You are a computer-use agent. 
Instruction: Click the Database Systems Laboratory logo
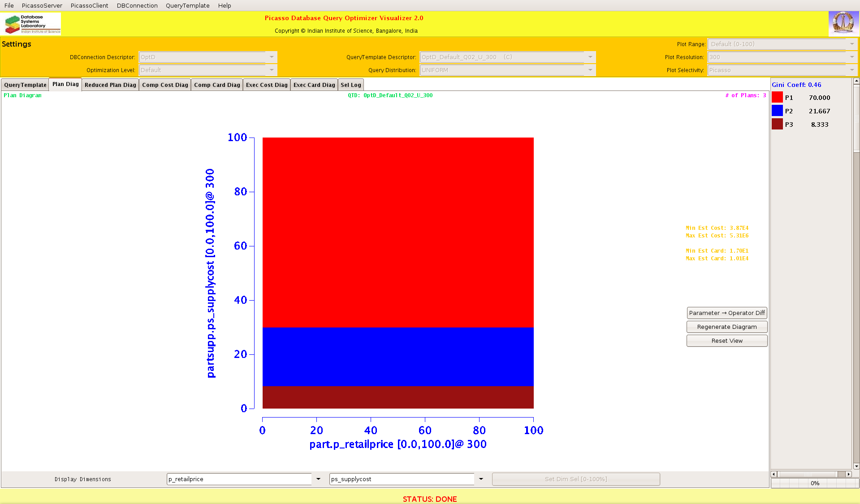[x=32, y=24]
